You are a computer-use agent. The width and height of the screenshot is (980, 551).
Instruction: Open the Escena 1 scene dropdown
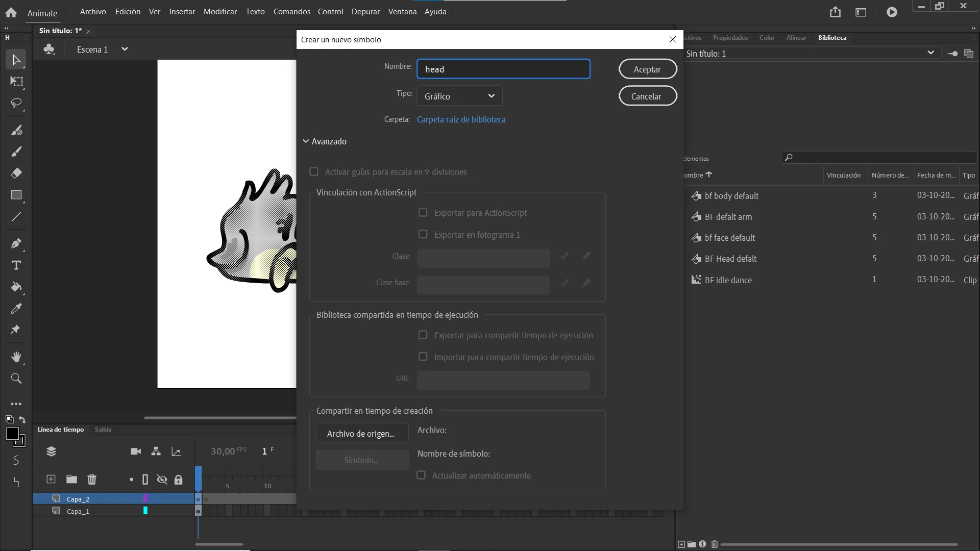(x=124, y=49)
